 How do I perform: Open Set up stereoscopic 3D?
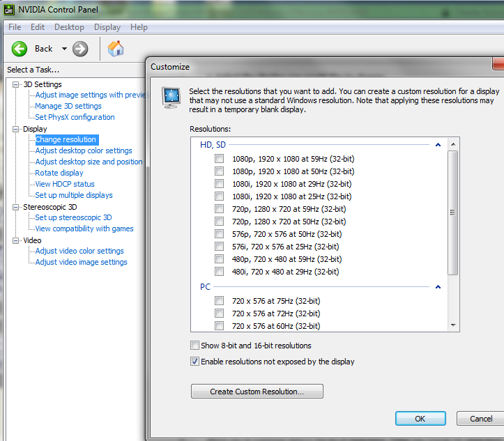point(74,217)
